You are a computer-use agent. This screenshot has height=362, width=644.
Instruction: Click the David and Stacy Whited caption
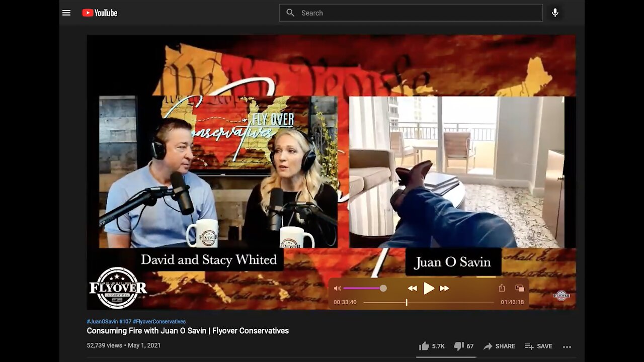click(x=209, y=259)
